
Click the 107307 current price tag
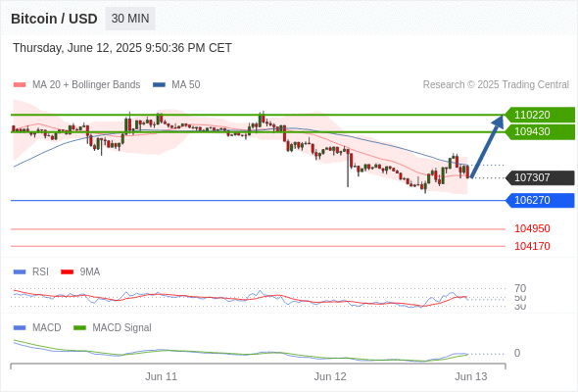click(540, 177)
